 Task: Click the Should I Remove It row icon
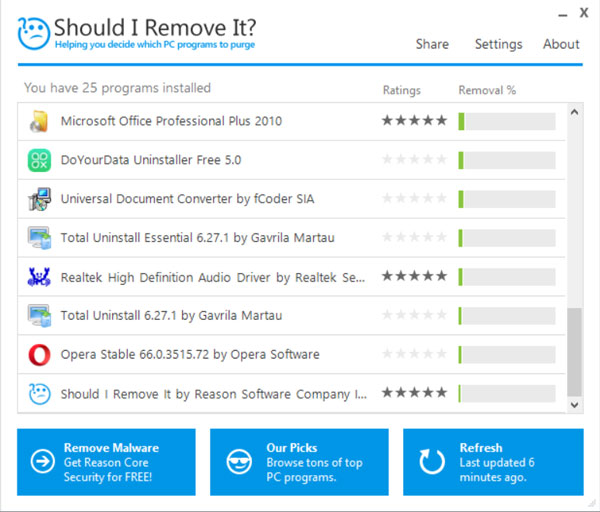click(39, 394)
